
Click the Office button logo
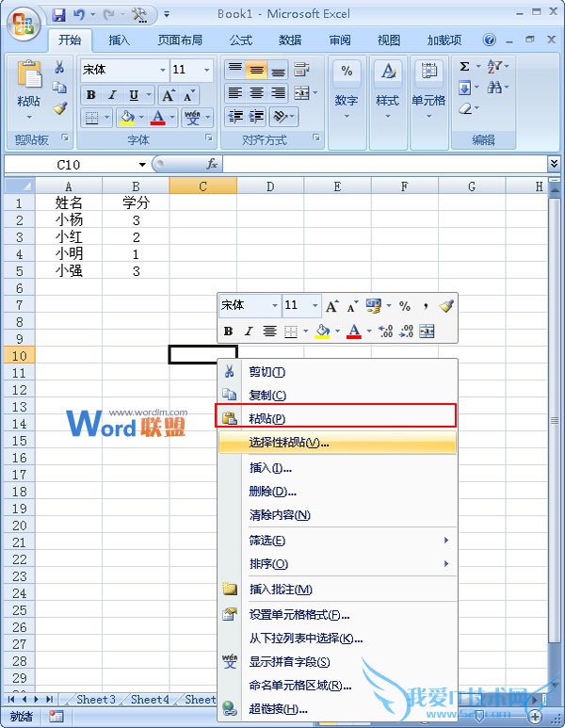click(24, 25)
